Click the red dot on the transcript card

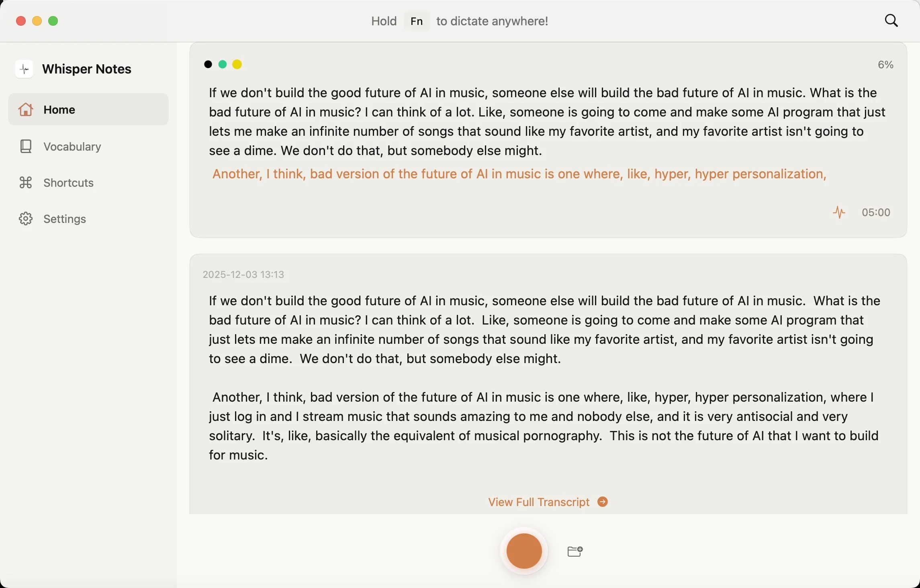pos(208,64)
